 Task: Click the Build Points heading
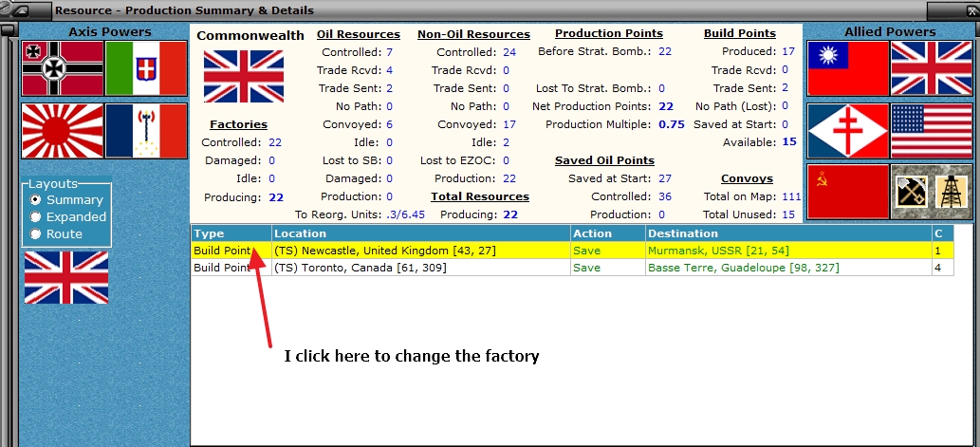(740, 34)
